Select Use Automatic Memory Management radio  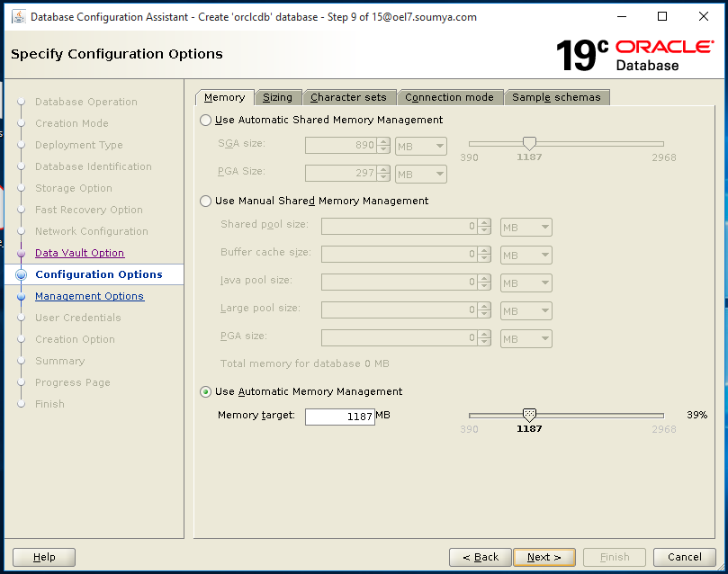click(x=206, y=392)
